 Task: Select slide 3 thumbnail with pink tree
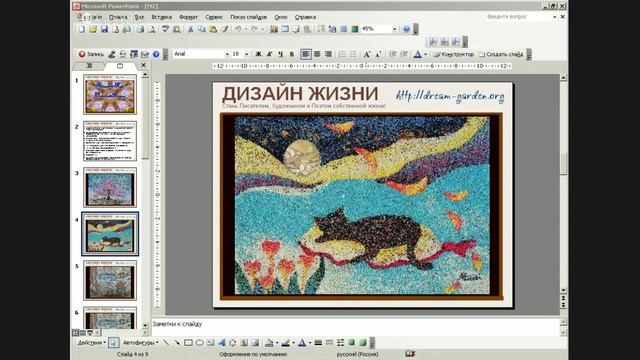tap(110, 187)
